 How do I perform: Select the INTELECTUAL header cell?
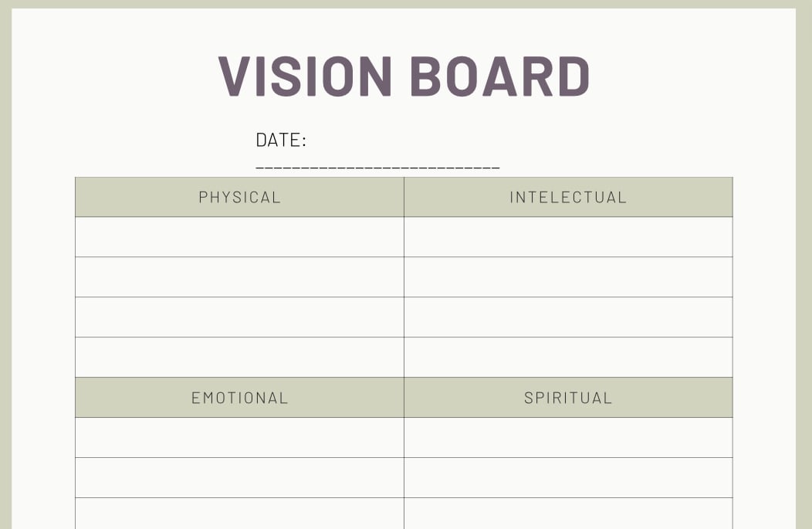pyautogui.click(x=568, y=197)
